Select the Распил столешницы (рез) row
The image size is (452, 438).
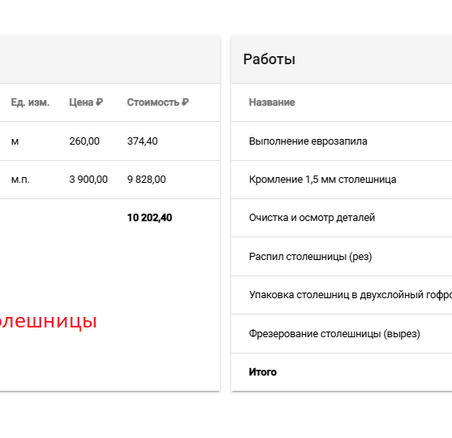tap(342, 257)
